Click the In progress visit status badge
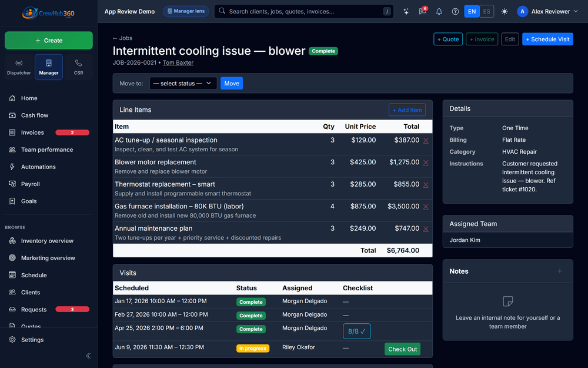The width and height of the screenshot is (588, 368). [x=253, y=349]
